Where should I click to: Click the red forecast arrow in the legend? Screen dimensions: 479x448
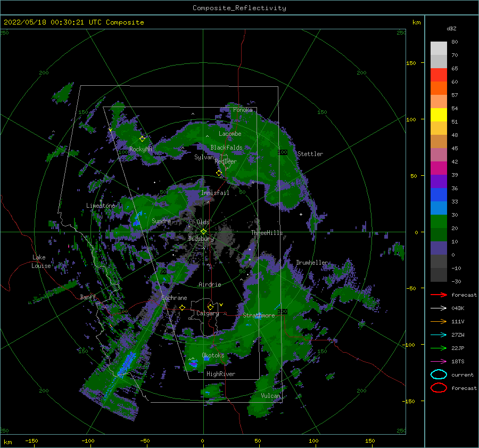tap(439, 295)
